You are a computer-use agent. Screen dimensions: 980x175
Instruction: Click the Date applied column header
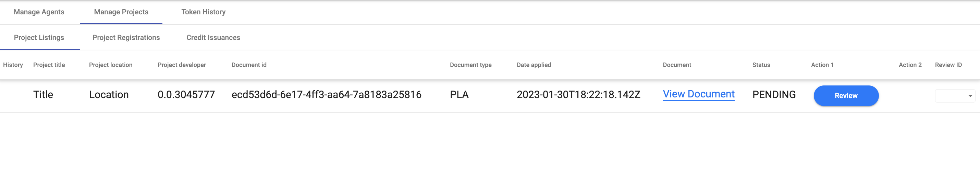coord(534,65)
